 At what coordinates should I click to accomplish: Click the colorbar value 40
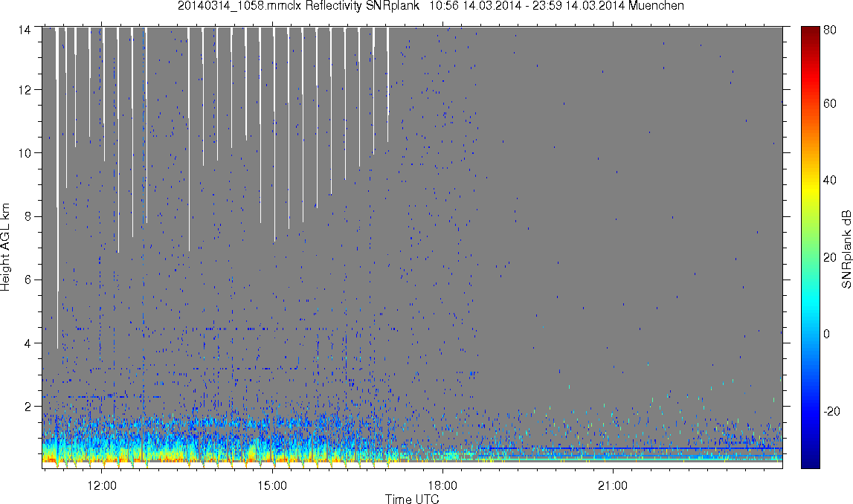coord(830,180)
